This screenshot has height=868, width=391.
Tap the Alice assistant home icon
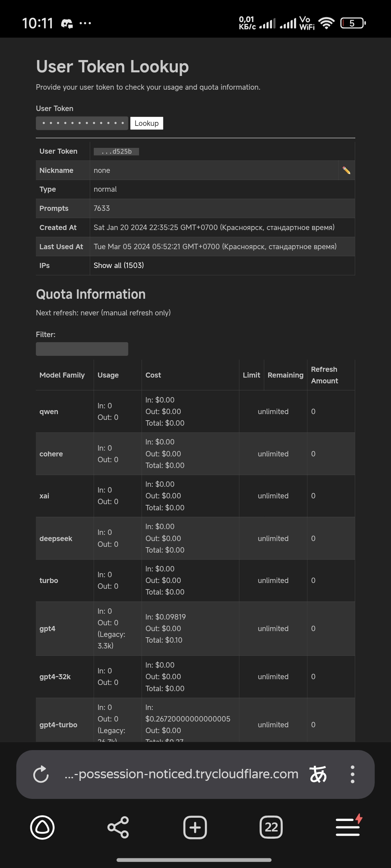pyautogui.click(x=42, y=827)
